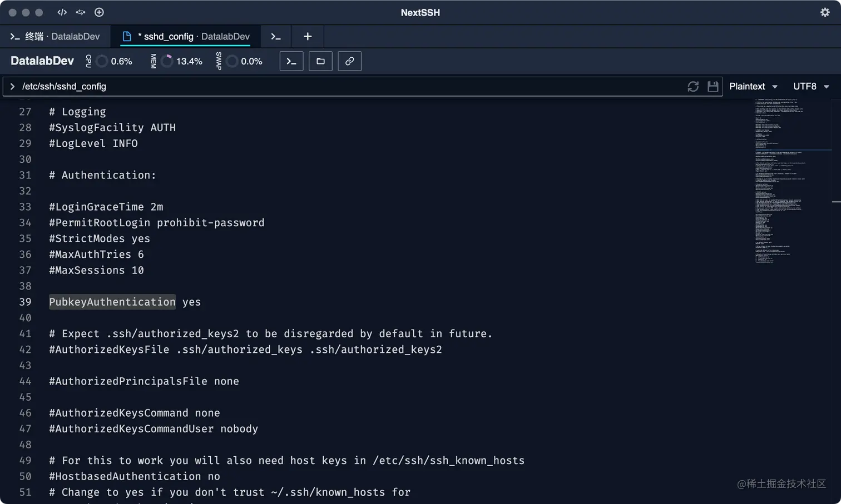
Task: Click the 'yes' value after PubkeyAuthentication
Action: point(192,302)
